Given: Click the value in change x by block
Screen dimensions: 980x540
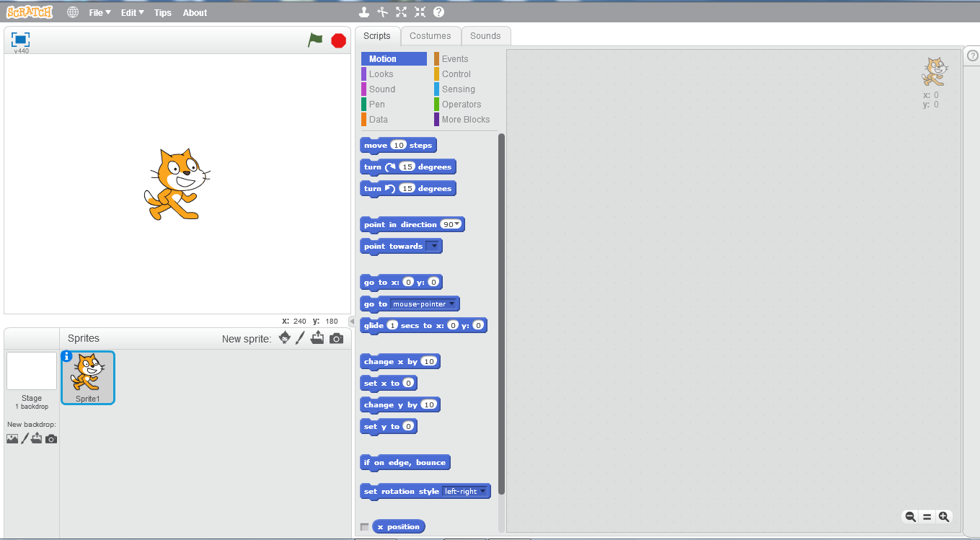Looking at the screenshot, I should point(429,362).
